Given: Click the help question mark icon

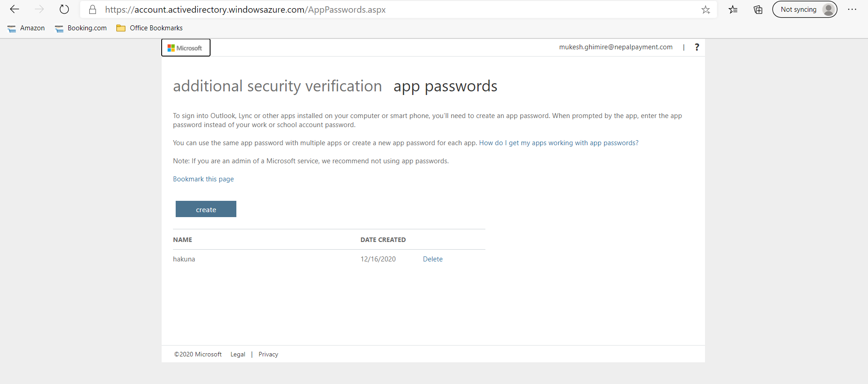Looking at the screenshot, I should point(697,47).
